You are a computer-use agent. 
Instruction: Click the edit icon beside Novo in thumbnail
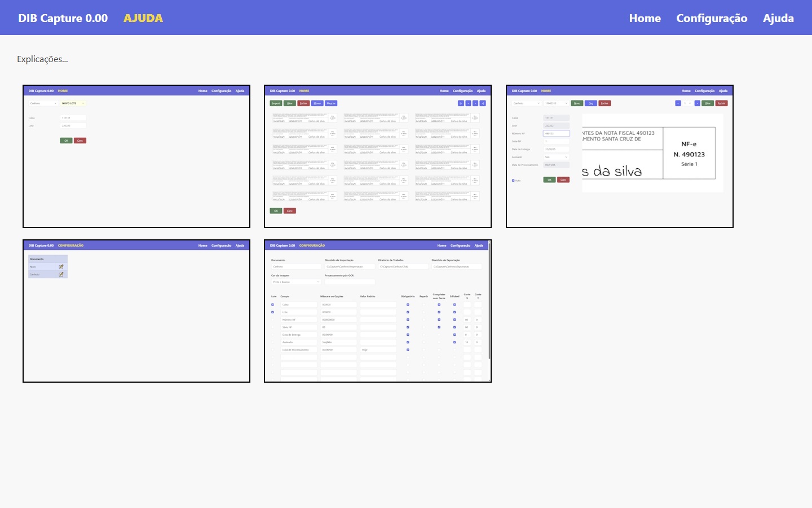61,266
